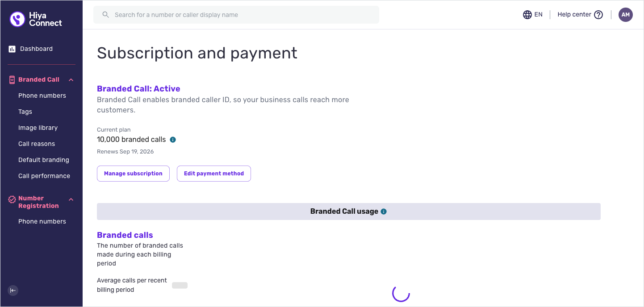Click info icon next to Branded Call usage
644x307 pixels.
pos(384,212)
